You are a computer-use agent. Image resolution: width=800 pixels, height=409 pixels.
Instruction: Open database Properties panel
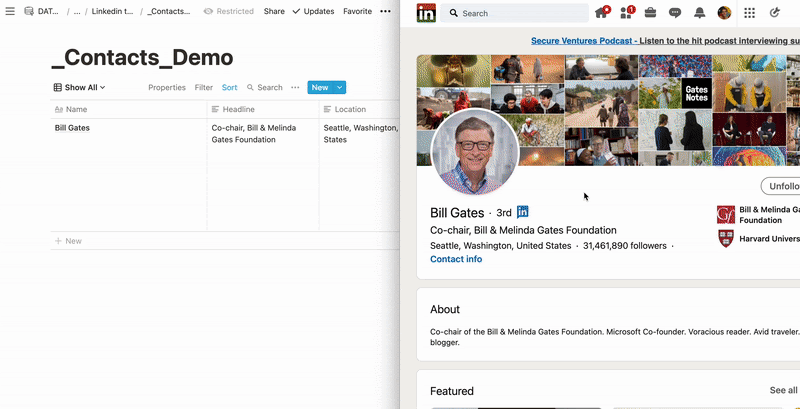[x=167, y=87]
